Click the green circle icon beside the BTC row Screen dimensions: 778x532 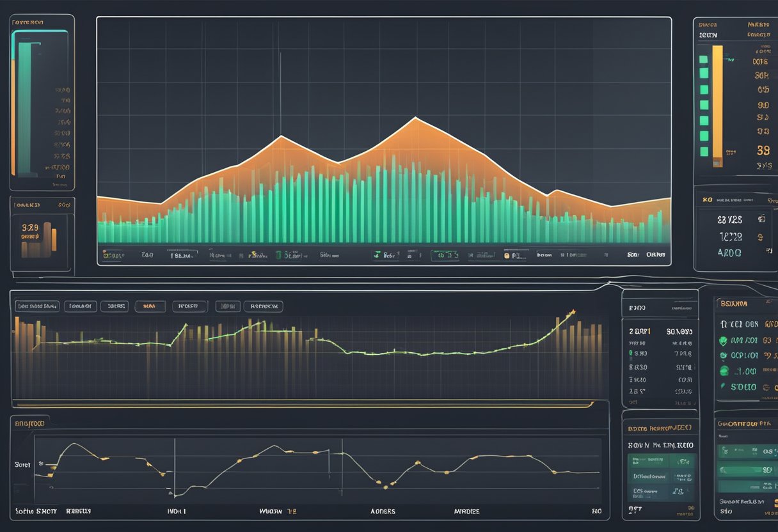tap(724, 341)
